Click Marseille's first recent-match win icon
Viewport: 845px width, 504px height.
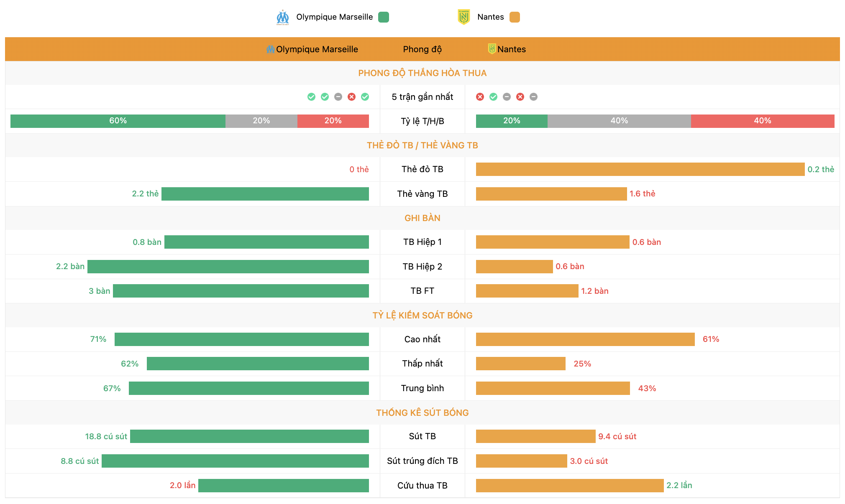311,97
